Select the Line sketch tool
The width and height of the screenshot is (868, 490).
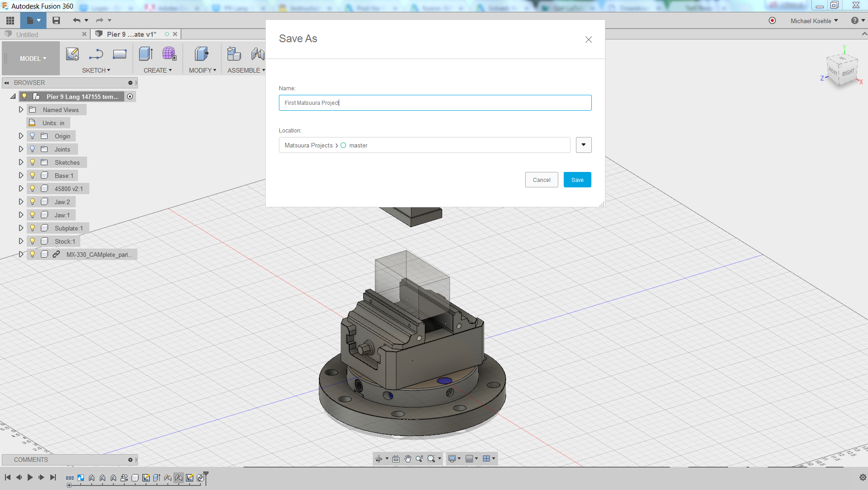point(96,54)
